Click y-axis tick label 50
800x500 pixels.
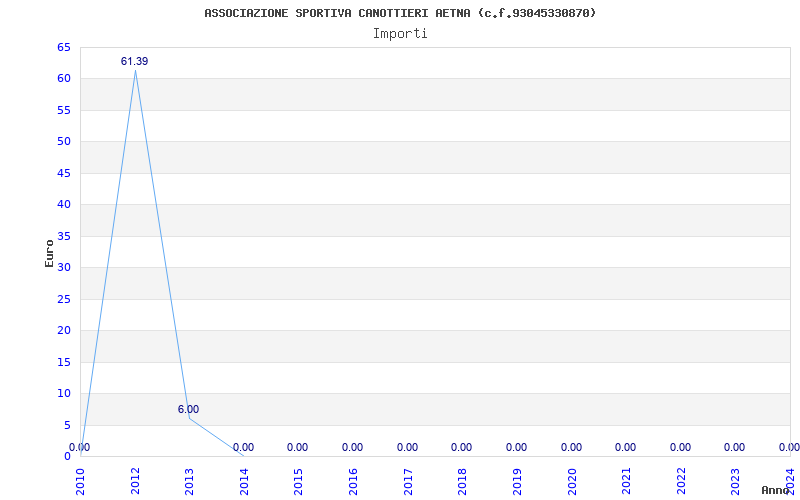click(x=64, y=141)
